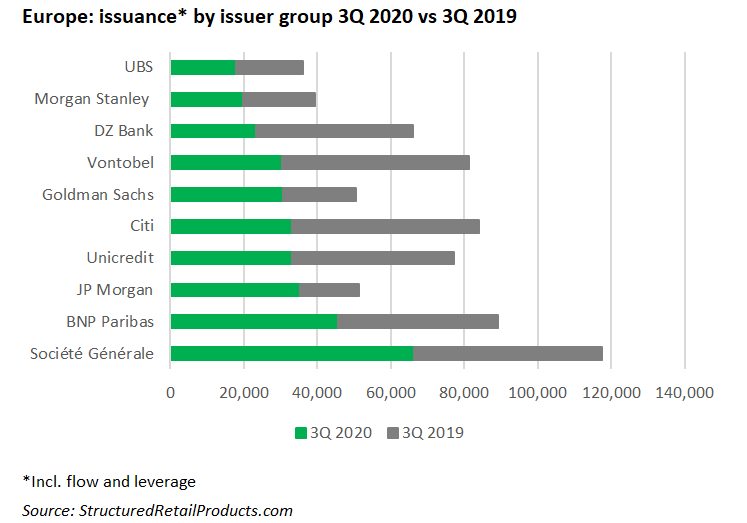Click the '3Q 2020' legend text

tap(341, 433)
